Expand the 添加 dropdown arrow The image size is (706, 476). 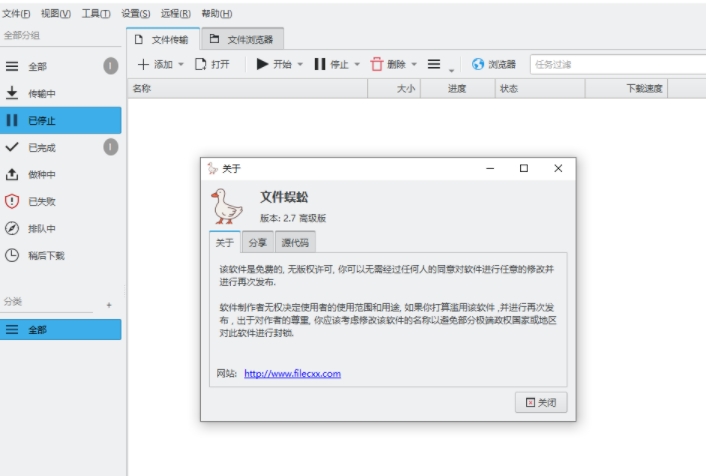click(x=181, y=65)
